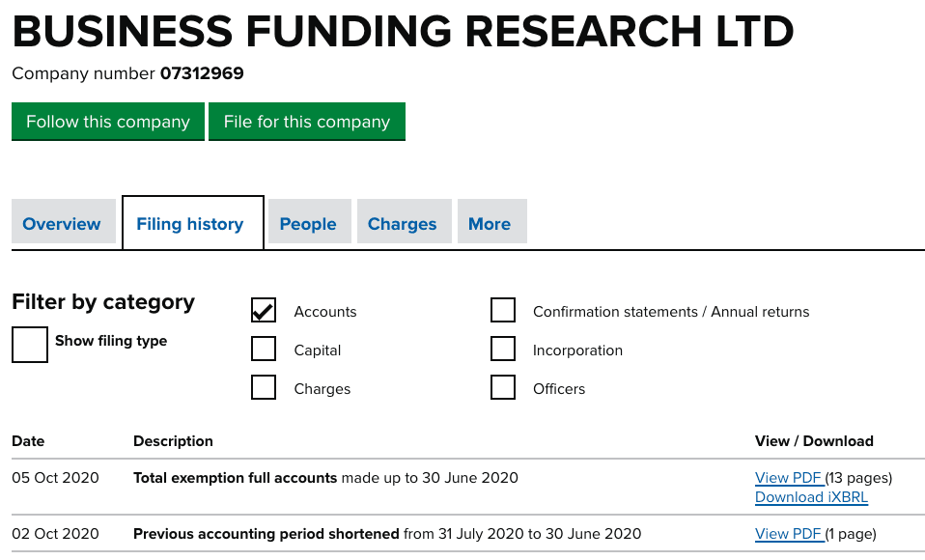Open the People tab
Image resolution: width=925 pixels, height=560 pixels.
[310, 221]
